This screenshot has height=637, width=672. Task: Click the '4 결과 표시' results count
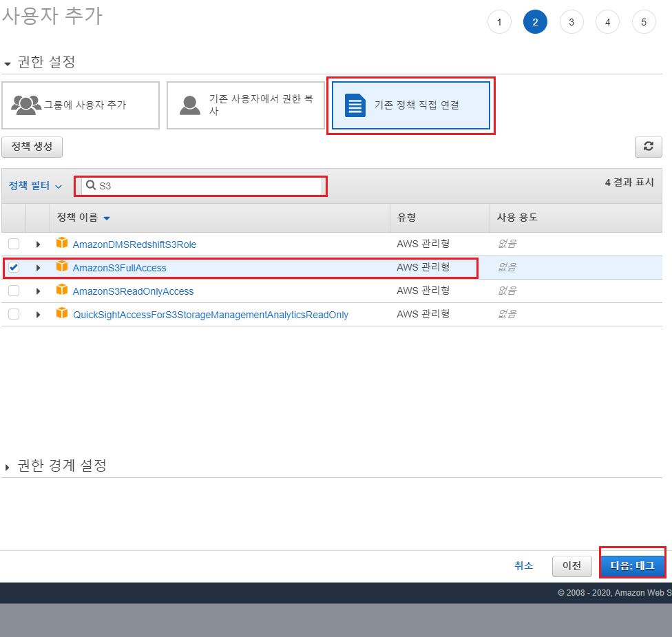(629, 182)
